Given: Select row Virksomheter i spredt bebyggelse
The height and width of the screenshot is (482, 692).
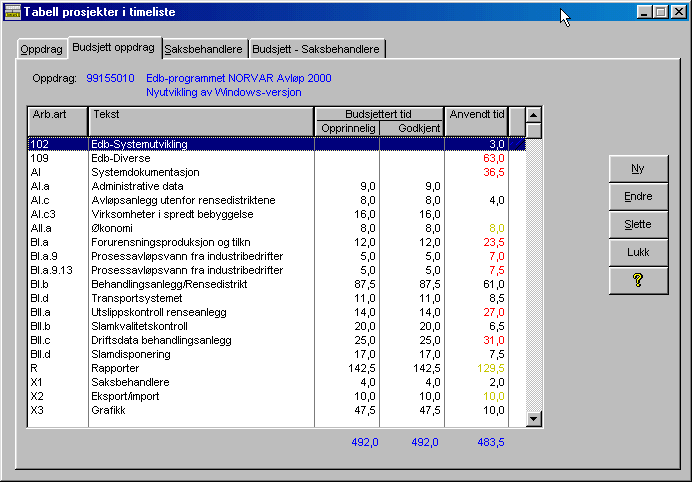Looking at the screenshot, I should [x=277, y=215].
